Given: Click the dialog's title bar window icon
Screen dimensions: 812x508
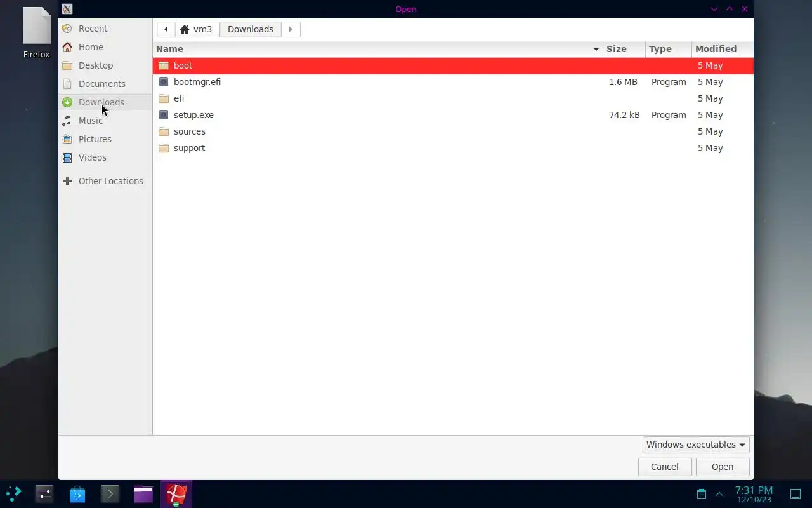Looking at the screenshot, I should pyautogui.click(x=67, y=9).
